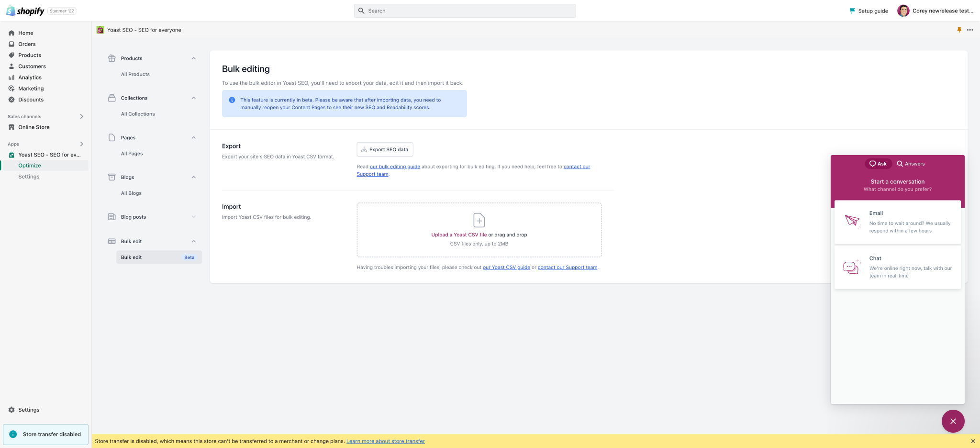The height and width of the screenshot is (448, 980).
Task: Collapse the Collections section
Action: point(194,98)
